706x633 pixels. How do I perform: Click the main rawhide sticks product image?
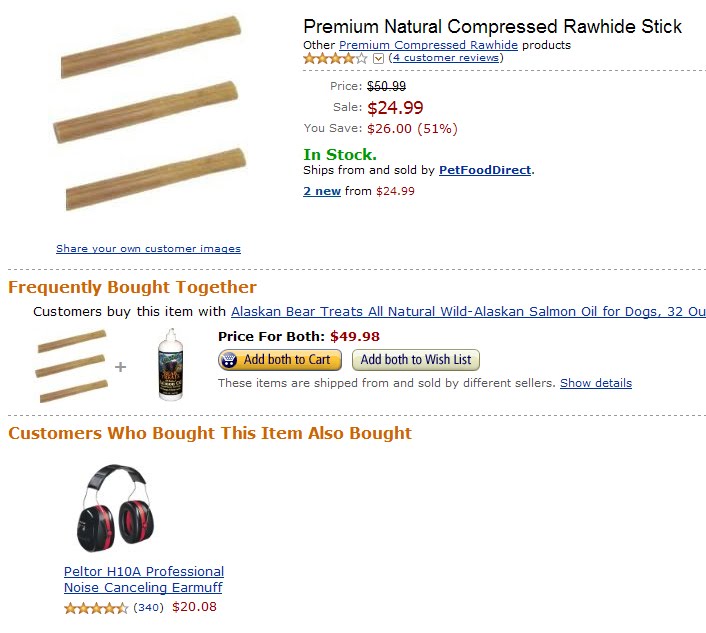[151, 120]
